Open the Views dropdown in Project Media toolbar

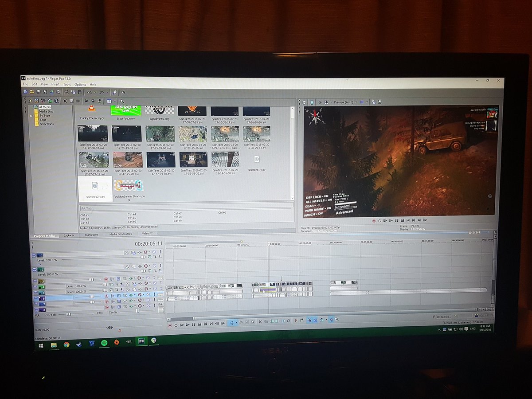point(115,101)
